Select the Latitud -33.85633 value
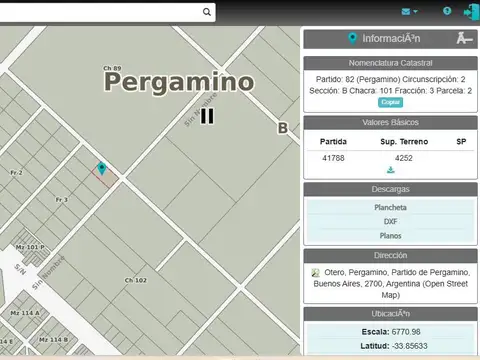Image resolution: width=480 pixels, height=360 pixels. (410, 346)
